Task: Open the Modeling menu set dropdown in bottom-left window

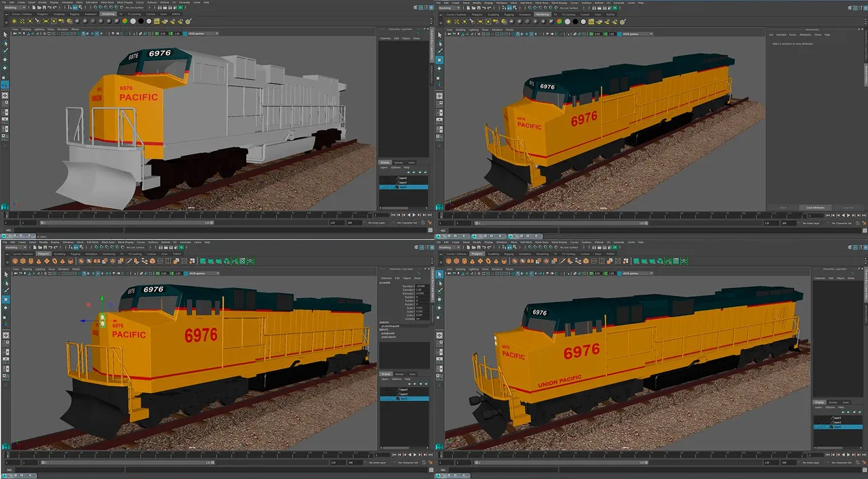Action: pos(16,247)
